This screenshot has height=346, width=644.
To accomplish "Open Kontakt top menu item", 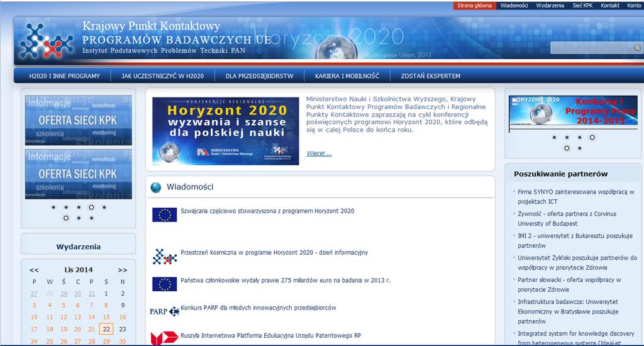I will [610, 5].
